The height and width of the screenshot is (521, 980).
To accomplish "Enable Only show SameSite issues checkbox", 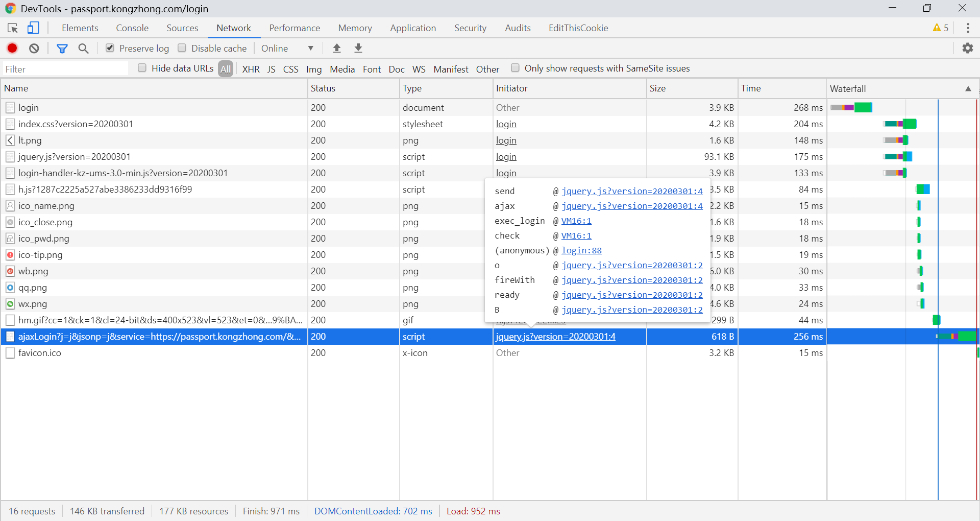I will pyautogui.click(x=515, y=68).
